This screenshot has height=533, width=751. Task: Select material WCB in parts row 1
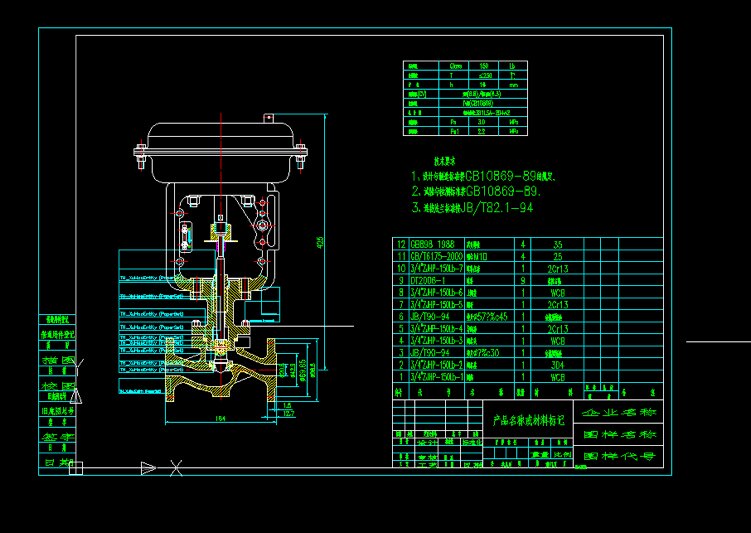pyautogui.click(x=558, y=377)
